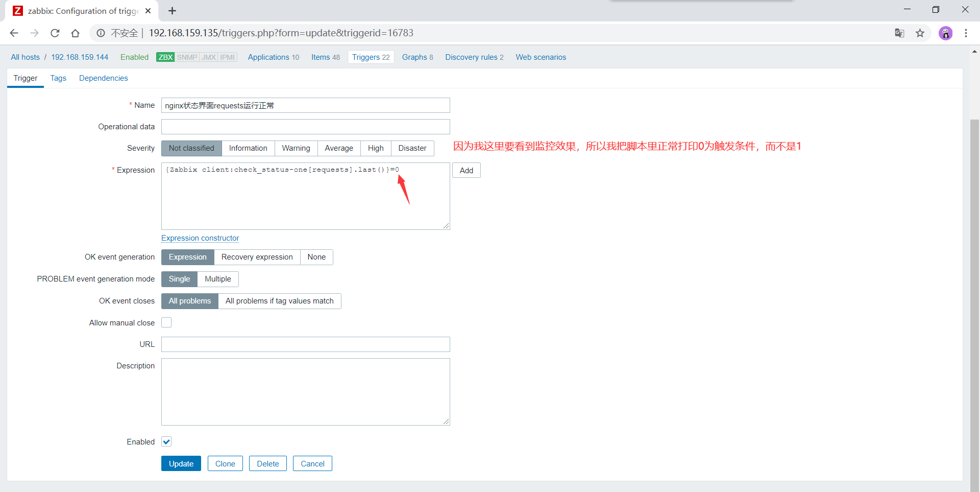Click the Add expression button
This screenshot has width=980, height=492.
[x=467, y=170]
